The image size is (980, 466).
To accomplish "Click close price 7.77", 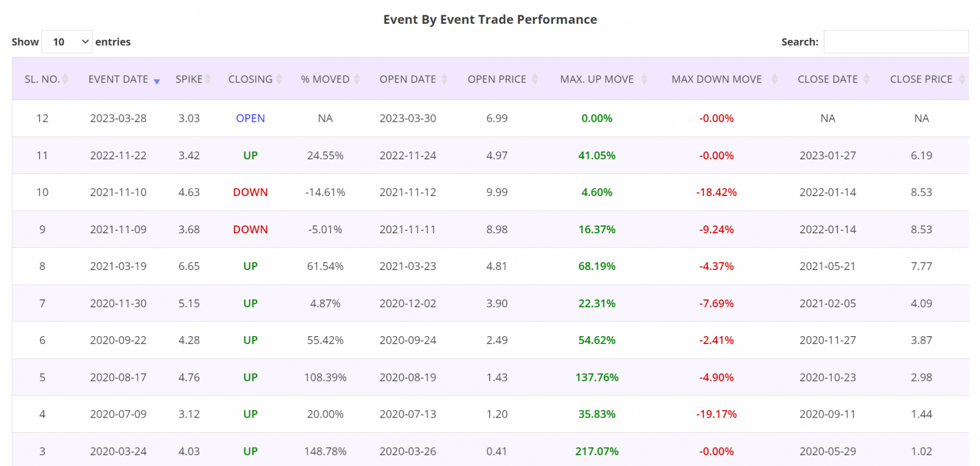I will point(921,266).
